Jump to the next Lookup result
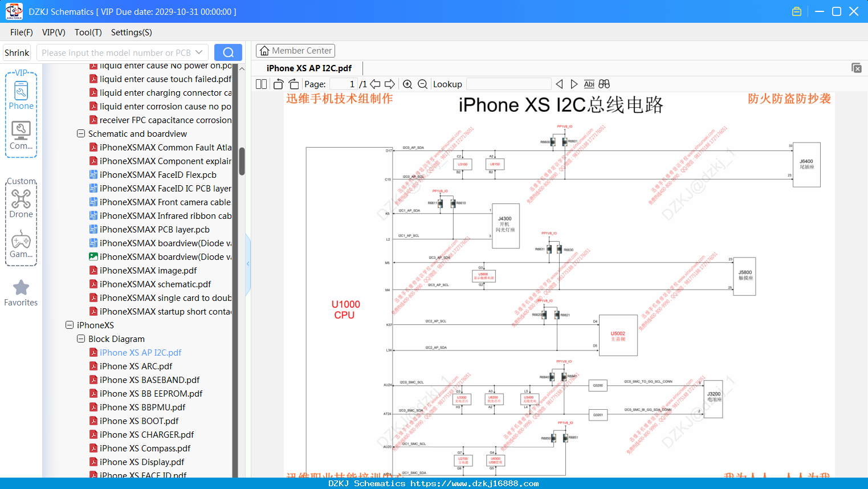 point(574,84)
